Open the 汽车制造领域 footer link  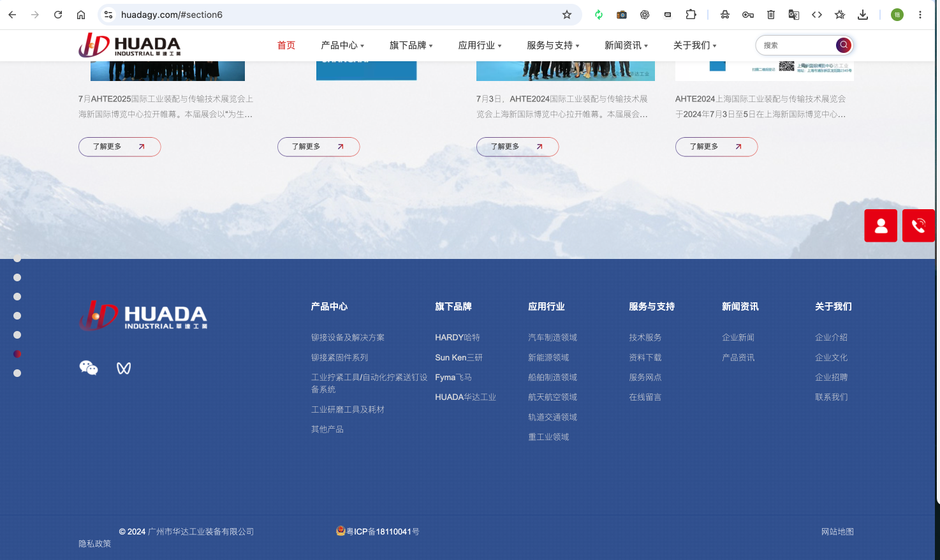tap(552, 337)
